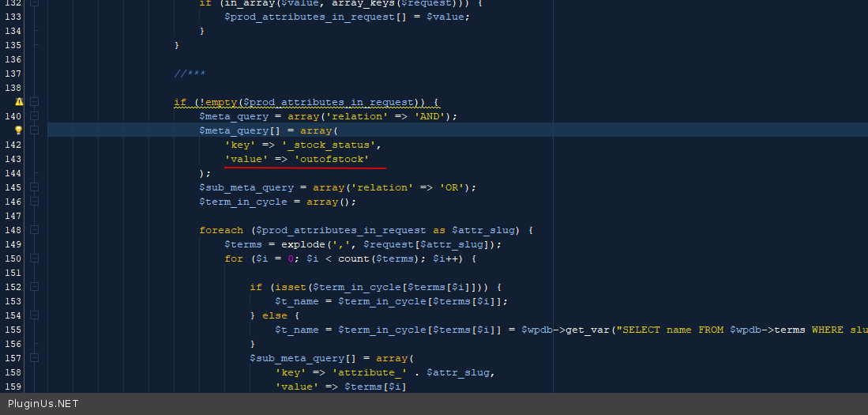Fold the for loop block
The image size is (868, 415).
[x=35, y=259]
